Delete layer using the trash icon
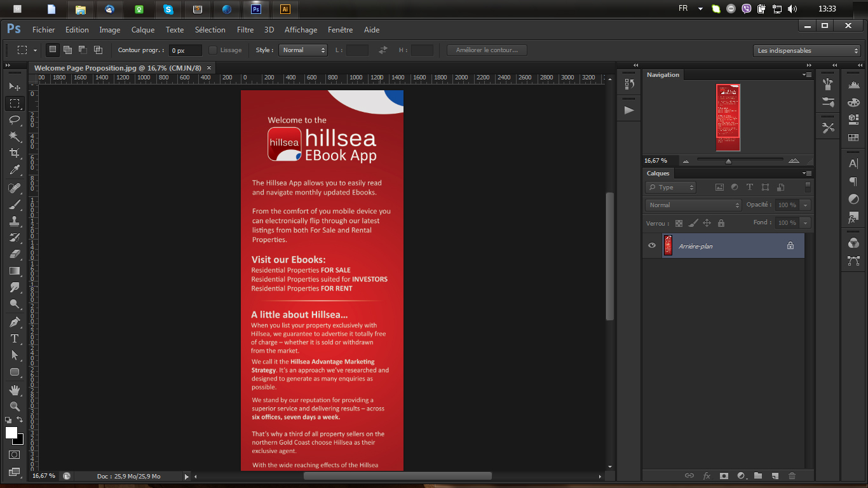Screen dimensions: 868x488 coord(792,475)
